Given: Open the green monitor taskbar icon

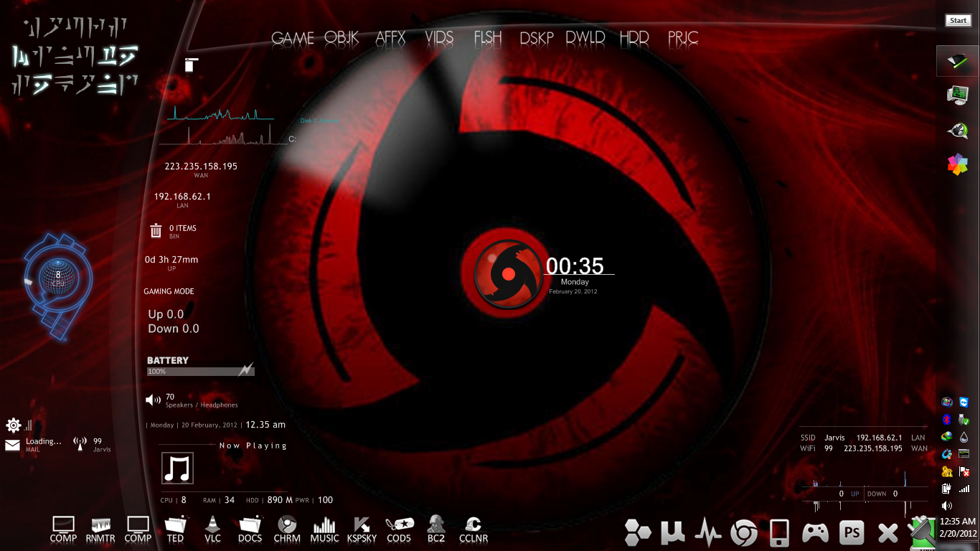Looking at the screenshot, I should 958,95.
